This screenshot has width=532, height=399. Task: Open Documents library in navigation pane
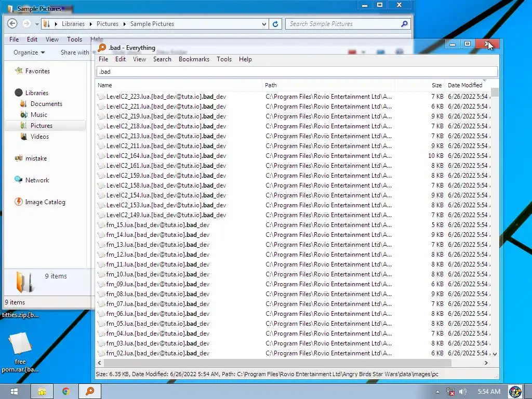pyautogui.click(x=46, y=104)
